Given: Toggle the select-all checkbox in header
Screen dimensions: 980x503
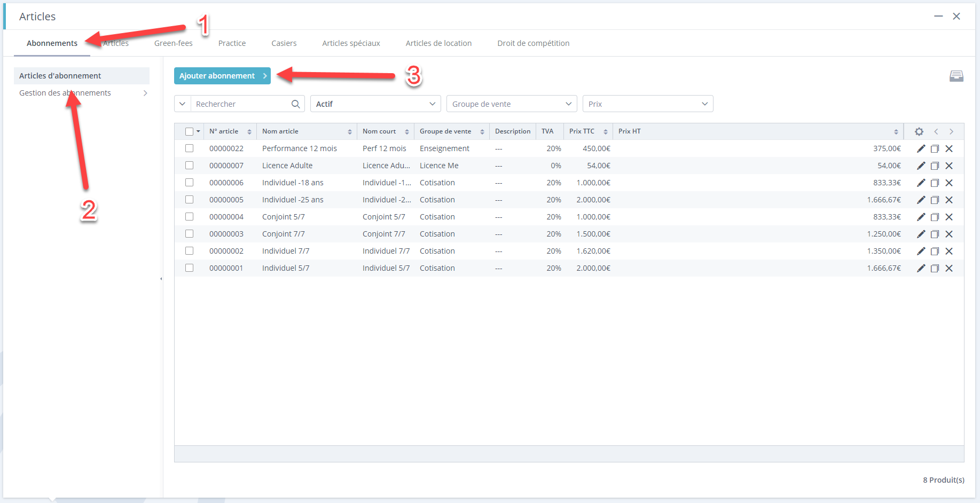Looking at the screenshot, I should (x=189, y=131).
